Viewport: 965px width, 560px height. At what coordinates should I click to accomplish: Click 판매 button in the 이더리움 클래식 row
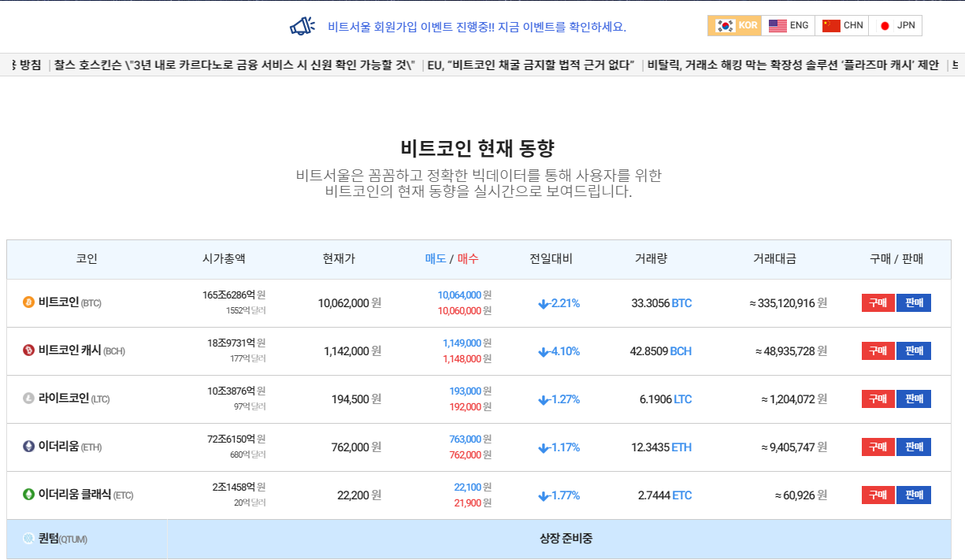tap(914, 495)
